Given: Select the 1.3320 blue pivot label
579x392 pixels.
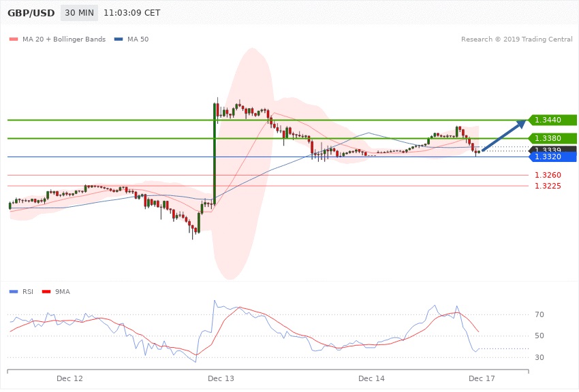Looking at the screenshot, I should [x=552, y=157].
